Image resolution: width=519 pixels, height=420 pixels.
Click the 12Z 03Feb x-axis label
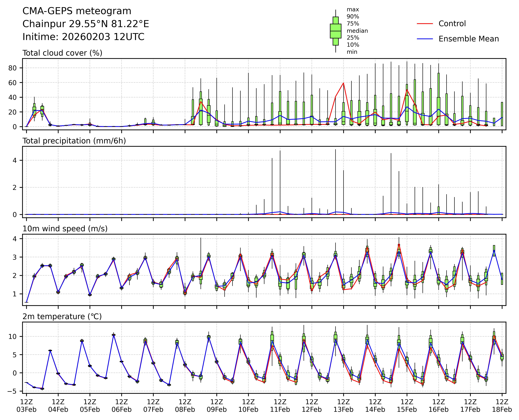point(26,406)
